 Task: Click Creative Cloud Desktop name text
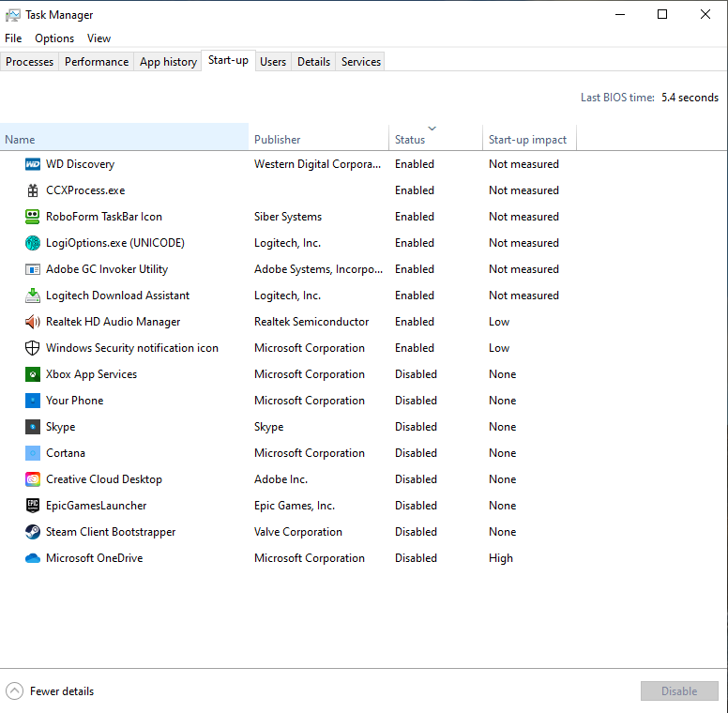coord(104,479)
